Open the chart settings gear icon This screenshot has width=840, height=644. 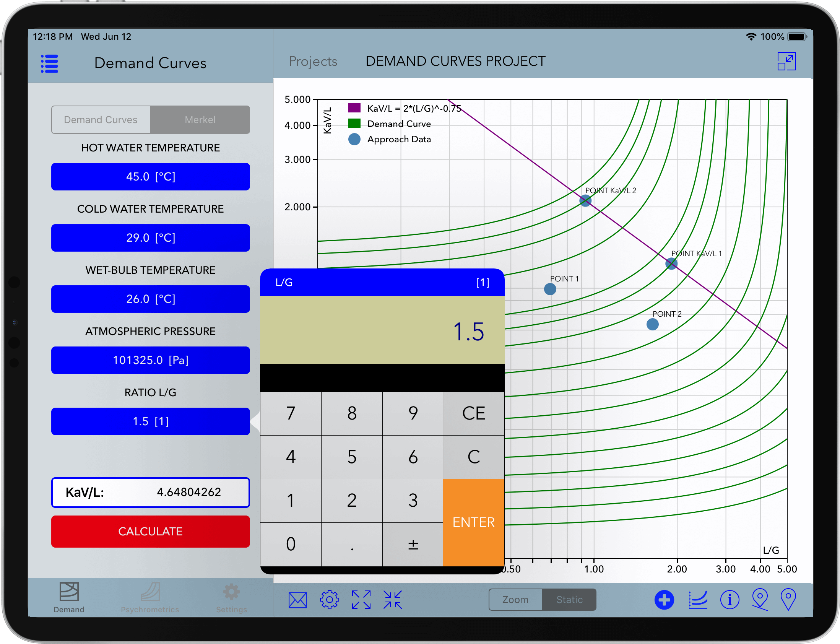pyautogui.click(x=329, y=599)
